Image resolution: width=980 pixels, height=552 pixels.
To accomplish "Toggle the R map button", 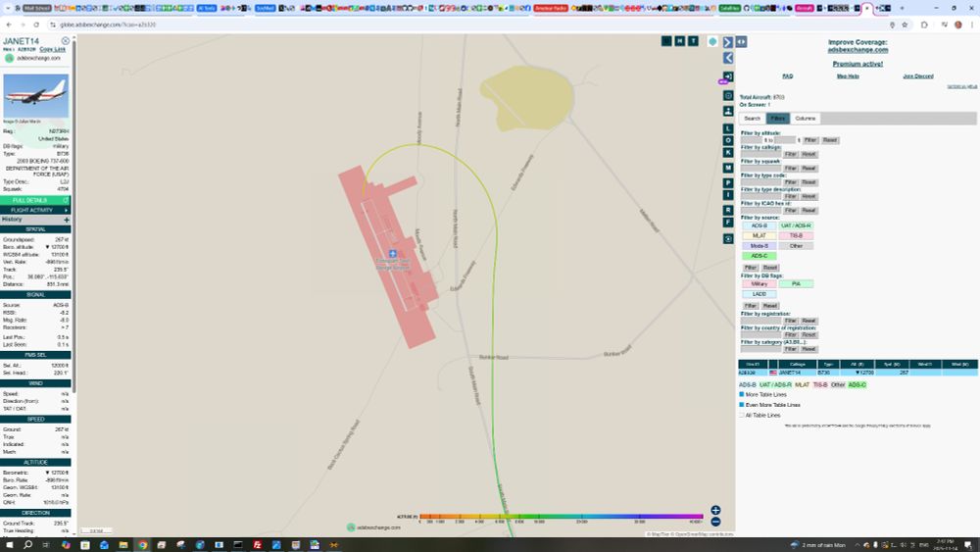I will (x=728, y=210).
